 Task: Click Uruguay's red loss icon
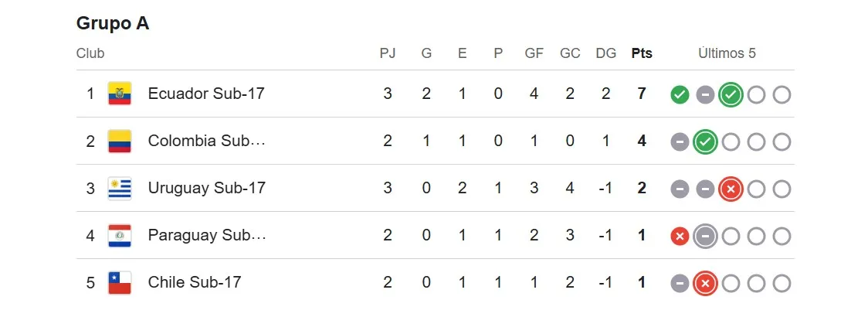(731, 189)
